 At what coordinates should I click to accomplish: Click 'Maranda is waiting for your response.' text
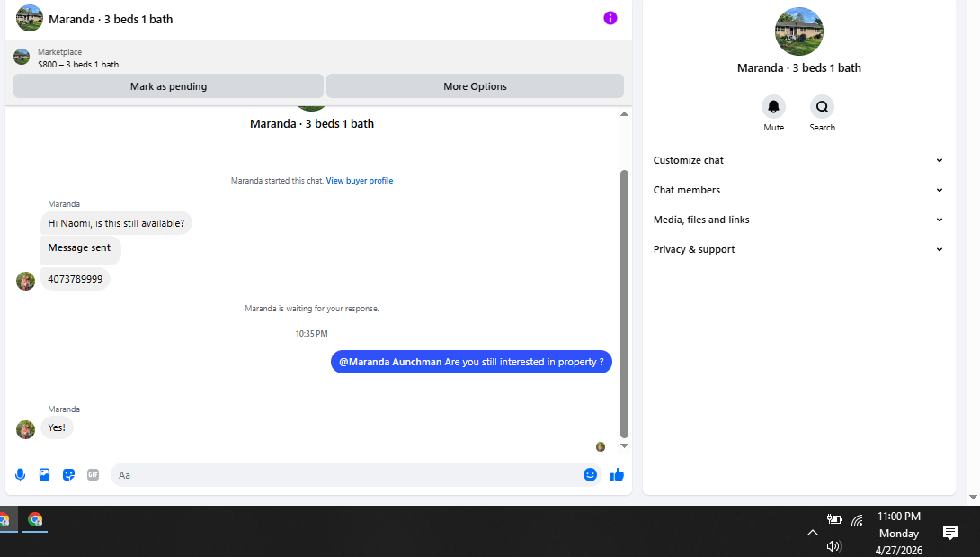pos(312,309)
